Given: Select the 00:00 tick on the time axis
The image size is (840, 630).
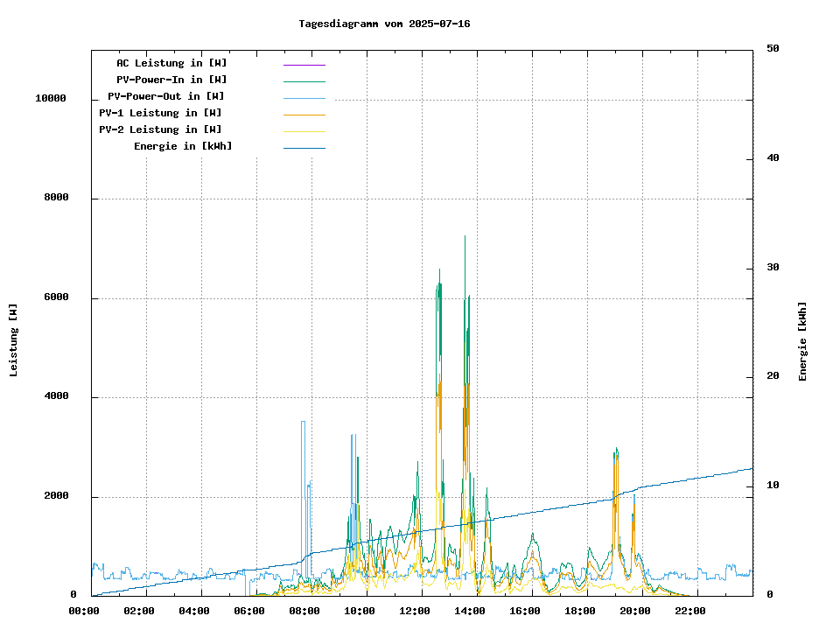Looking at the screenshot, I should 83,611.
